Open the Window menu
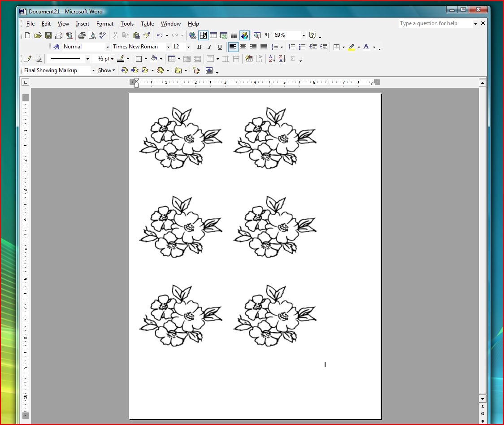 [171, 24]
